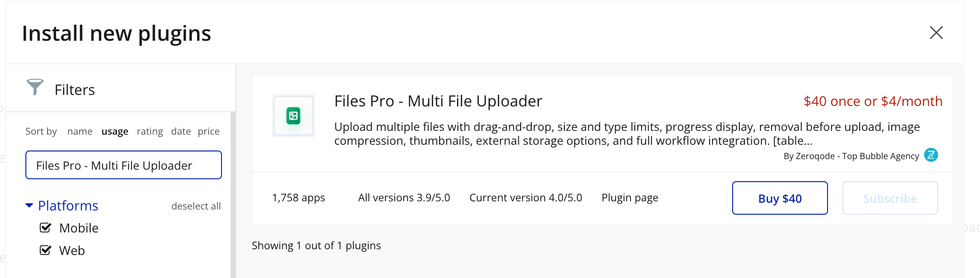Sort plugins by name
Image resolution: width=980 pixels, height=278 pixels.
80,131
